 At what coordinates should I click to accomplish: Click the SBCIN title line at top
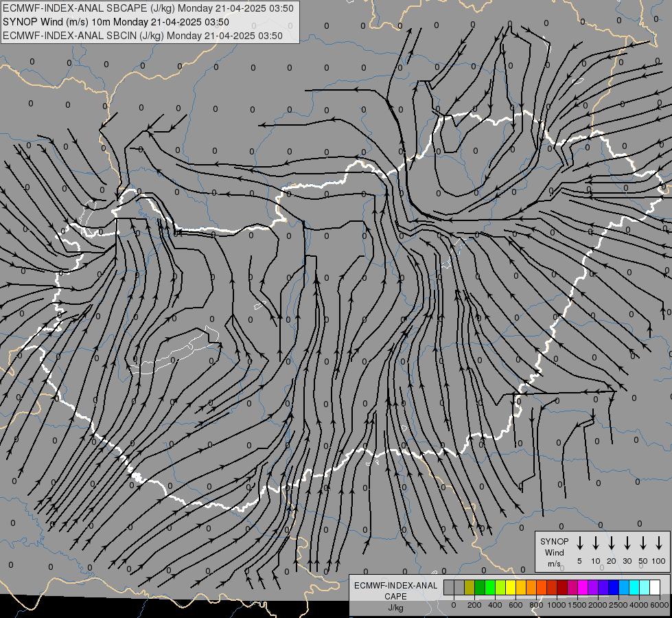pyautogui.click(x=143, y=36)
